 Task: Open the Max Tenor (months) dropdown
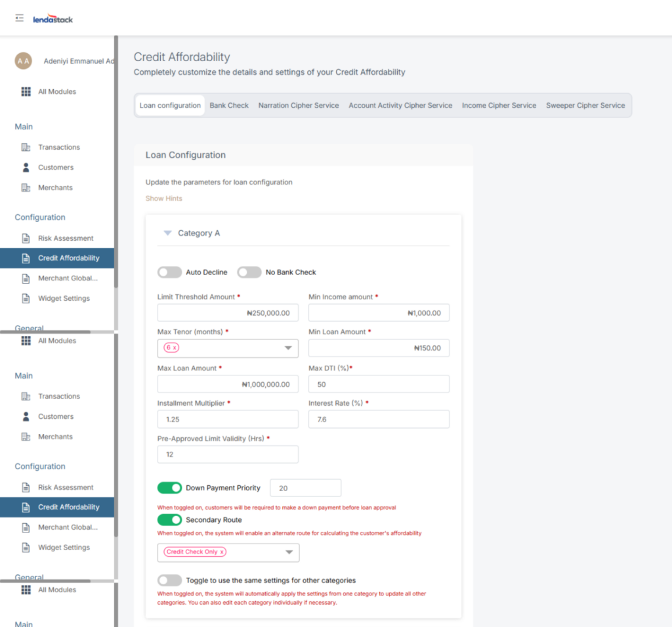pyautogui.click(x=287, y=348)
